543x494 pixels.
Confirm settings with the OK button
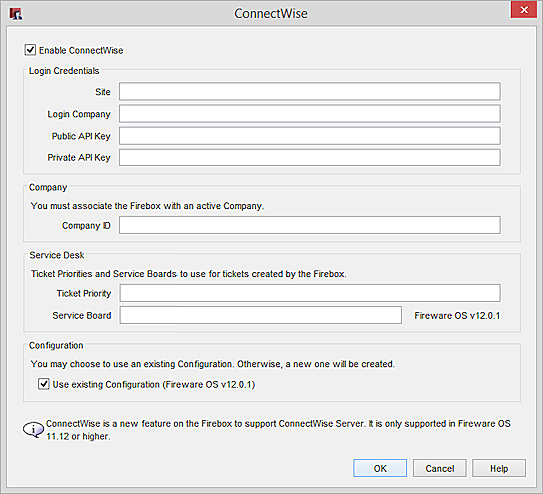[380, 468]
